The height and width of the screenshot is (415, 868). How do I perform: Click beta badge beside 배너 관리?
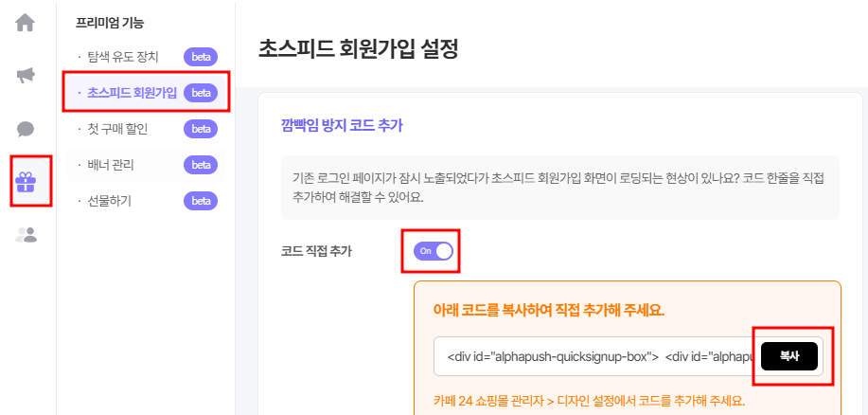click(201, 165)
